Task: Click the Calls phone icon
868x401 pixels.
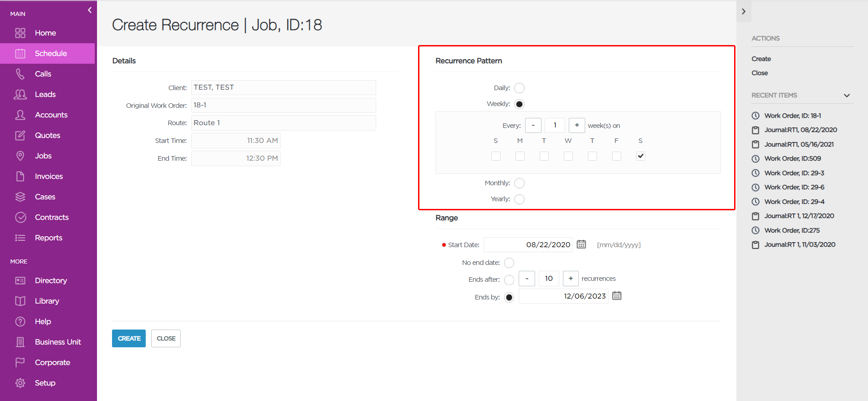Action: (x=20, y=74)
